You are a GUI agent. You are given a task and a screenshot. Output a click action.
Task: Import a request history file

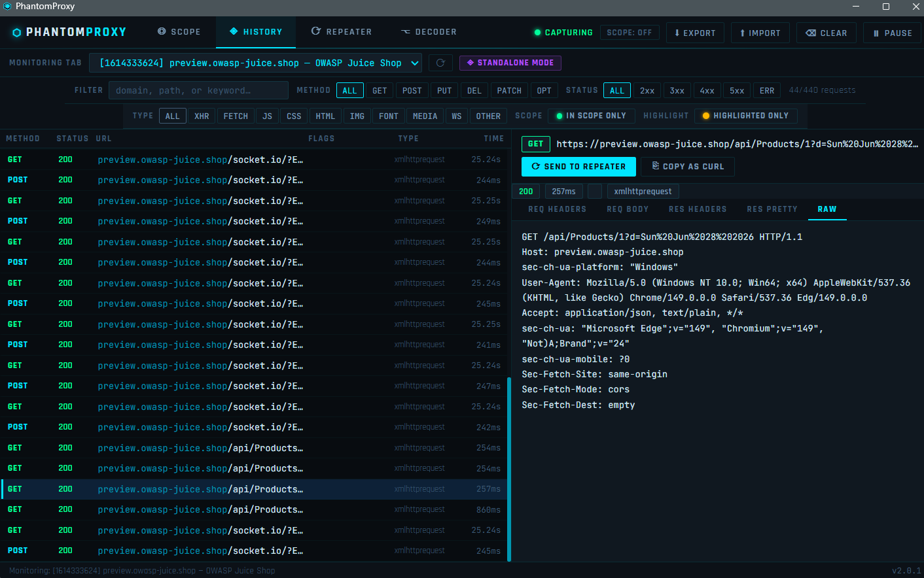tap(760, 33)
